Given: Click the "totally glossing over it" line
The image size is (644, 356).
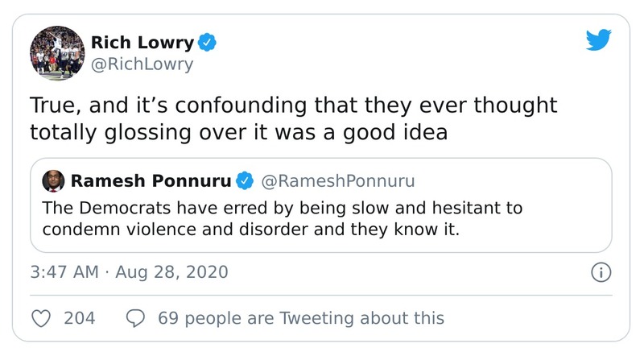Looking at the screenshot, I should click(x=238, y=132).
